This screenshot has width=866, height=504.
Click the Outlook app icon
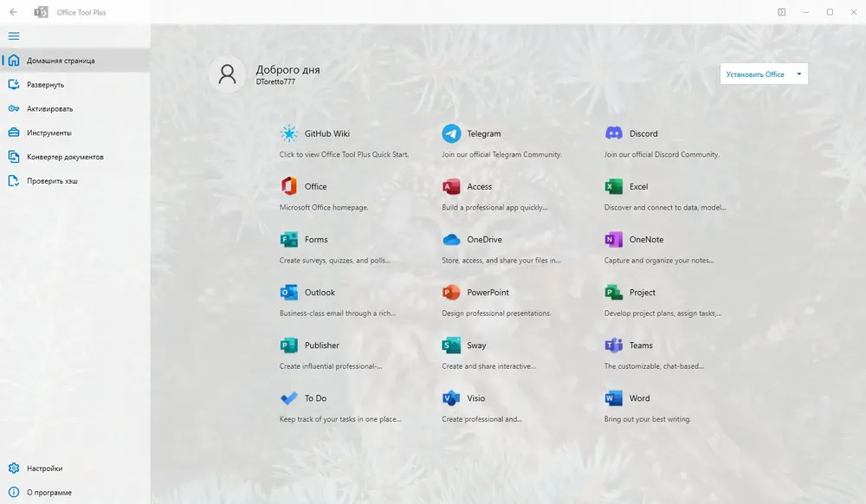point(289,293)
